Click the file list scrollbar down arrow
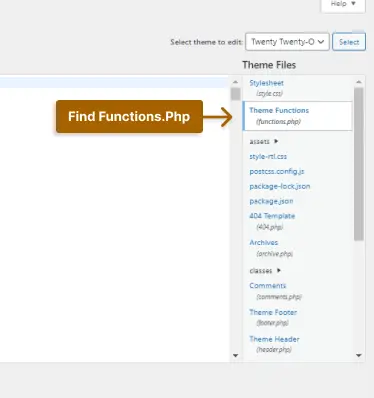This screenshot has width=374, height=398. coord(359,355)
